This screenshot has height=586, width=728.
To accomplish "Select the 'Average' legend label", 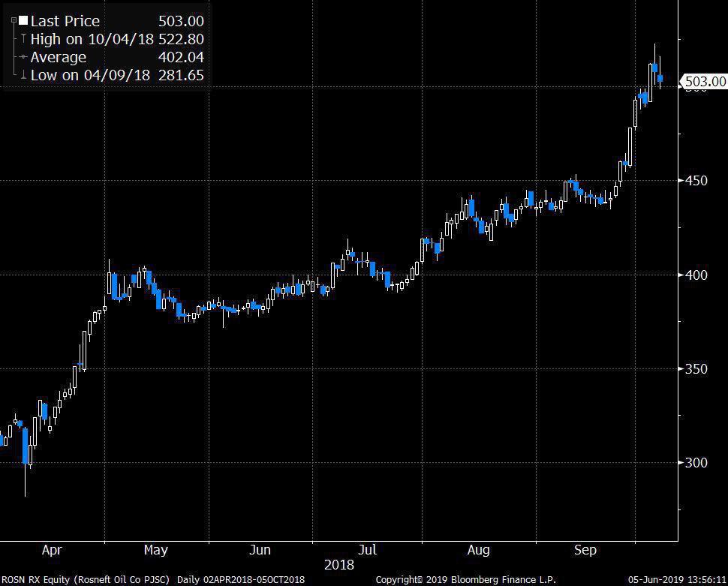I will (59, 58).
